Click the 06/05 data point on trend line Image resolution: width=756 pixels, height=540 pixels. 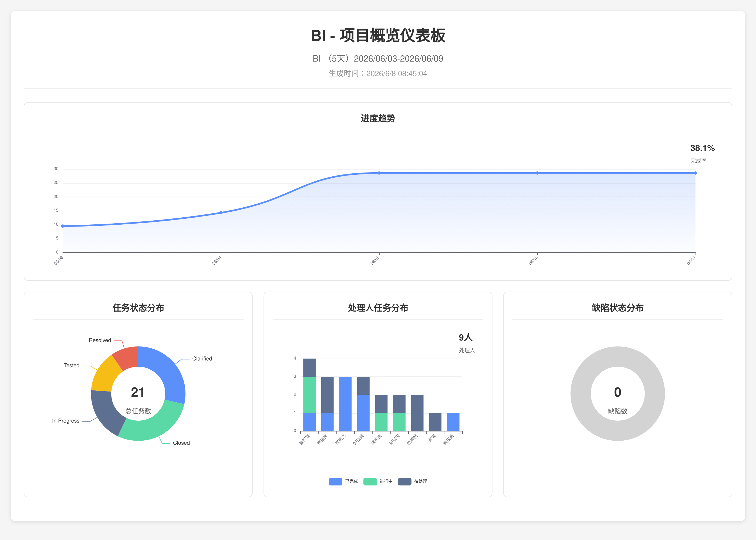pyautogui.click(x=379, y=173)
